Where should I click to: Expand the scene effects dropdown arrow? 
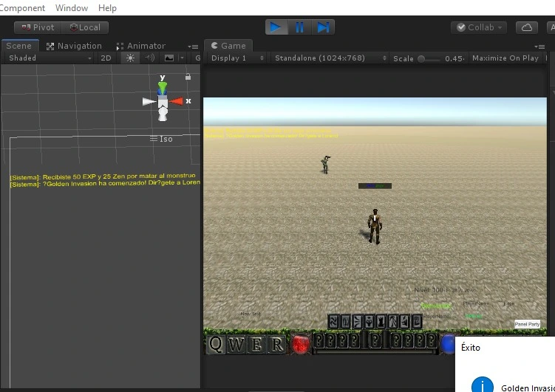coord(182,58)
